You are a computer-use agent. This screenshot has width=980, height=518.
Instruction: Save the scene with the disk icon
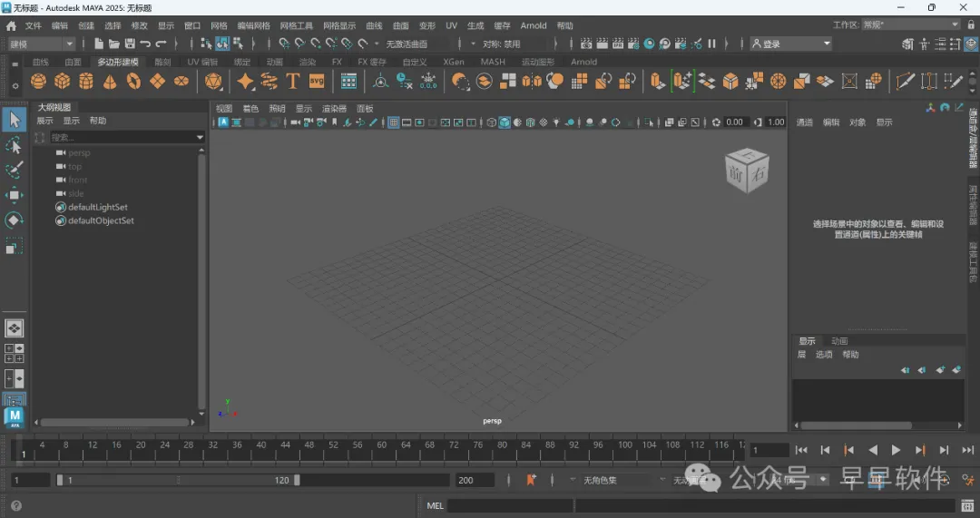(130, 44)
